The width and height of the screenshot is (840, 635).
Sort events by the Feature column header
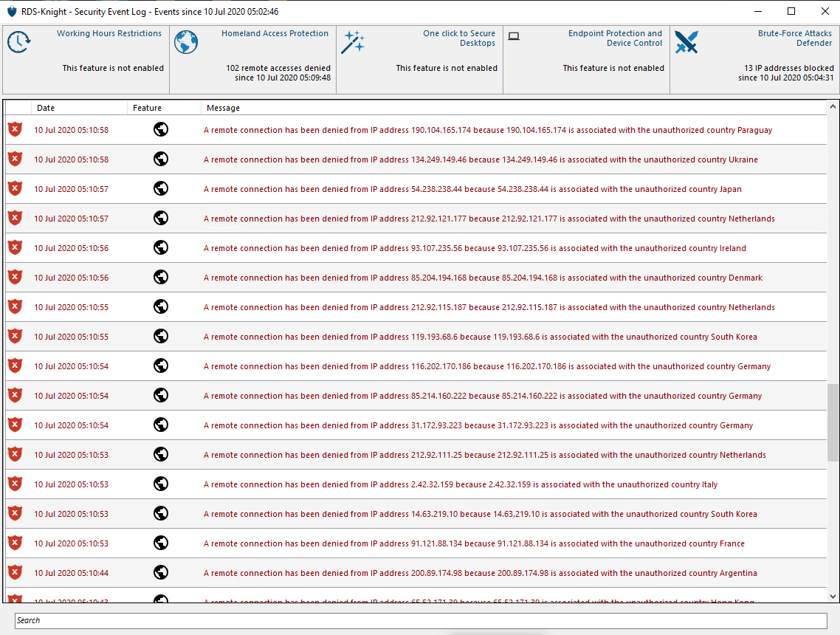tap(164, 108)
